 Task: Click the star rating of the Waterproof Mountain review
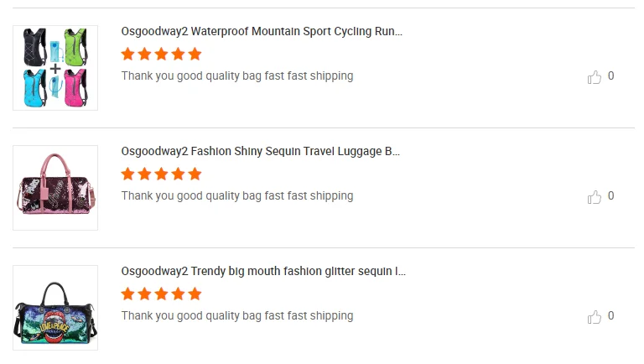point(161,55)
